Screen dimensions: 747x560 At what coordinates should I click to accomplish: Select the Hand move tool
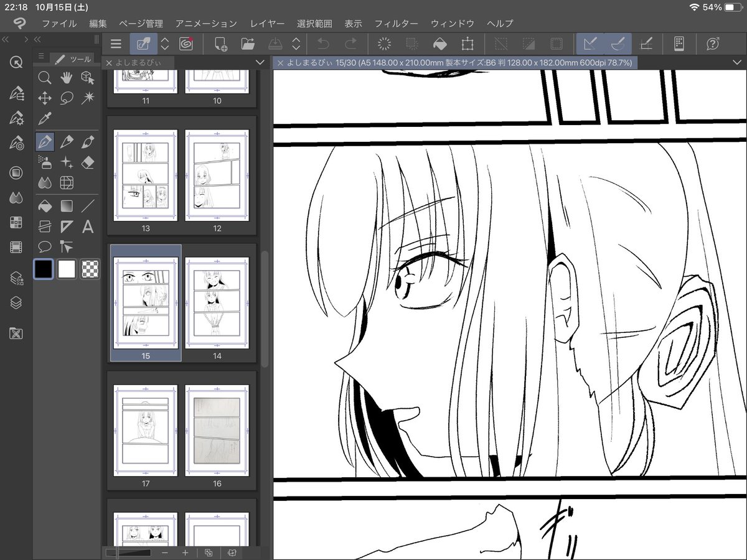[x=67, y=78]
